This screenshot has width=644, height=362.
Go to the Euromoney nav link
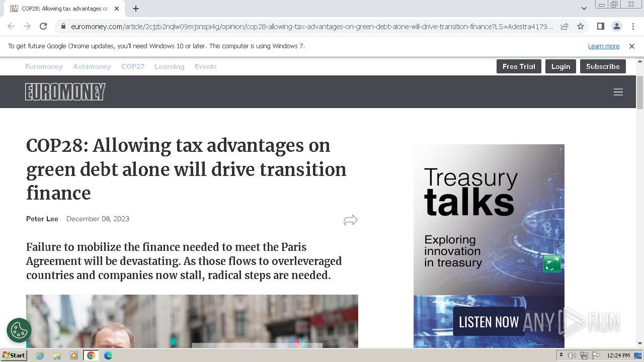[x=44, y=66]
